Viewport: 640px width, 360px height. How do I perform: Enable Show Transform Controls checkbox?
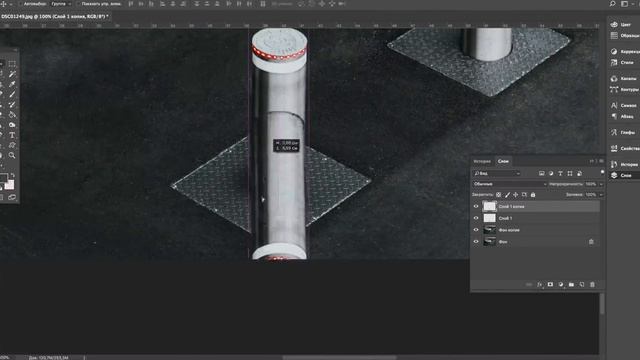[x=78, y=4]
